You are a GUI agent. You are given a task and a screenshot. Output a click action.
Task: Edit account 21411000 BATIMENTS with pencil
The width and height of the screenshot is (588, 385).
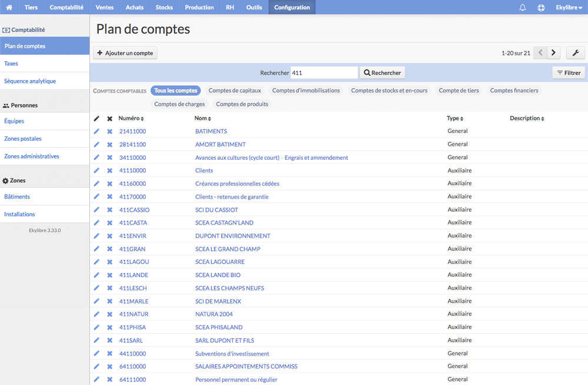[96, 131]
